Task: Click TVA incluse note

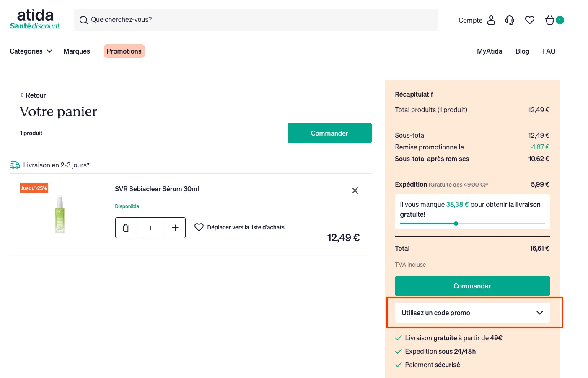Action: click(410, 265)
